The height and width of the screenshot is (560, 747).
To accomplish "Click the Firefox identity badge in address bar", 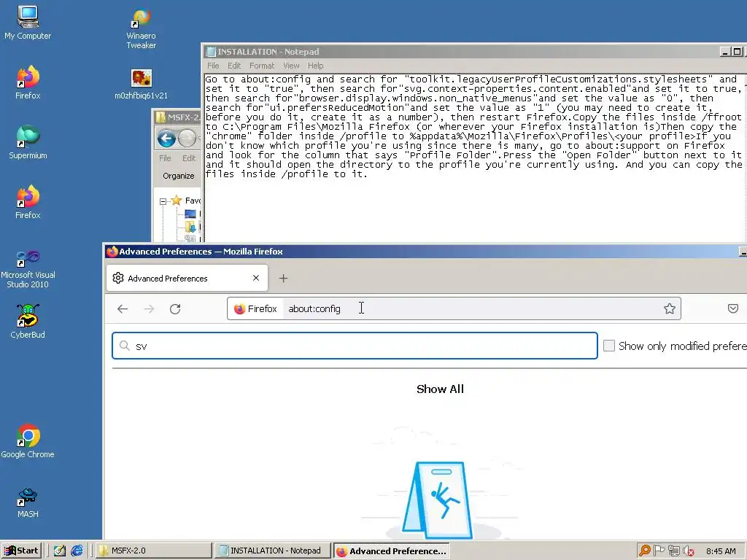I will point(255,308).
